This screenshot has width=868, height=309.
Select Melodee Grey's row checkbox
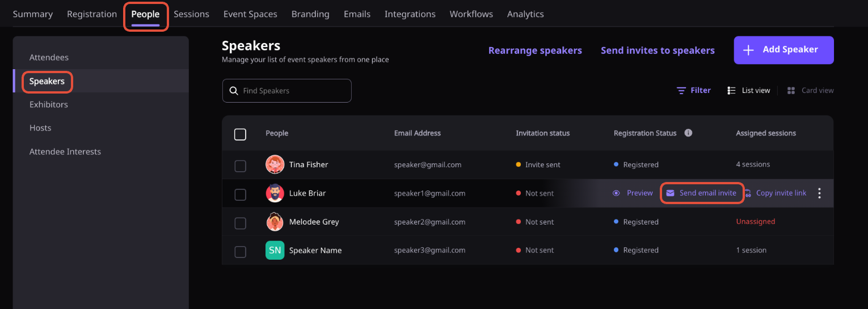240,223
